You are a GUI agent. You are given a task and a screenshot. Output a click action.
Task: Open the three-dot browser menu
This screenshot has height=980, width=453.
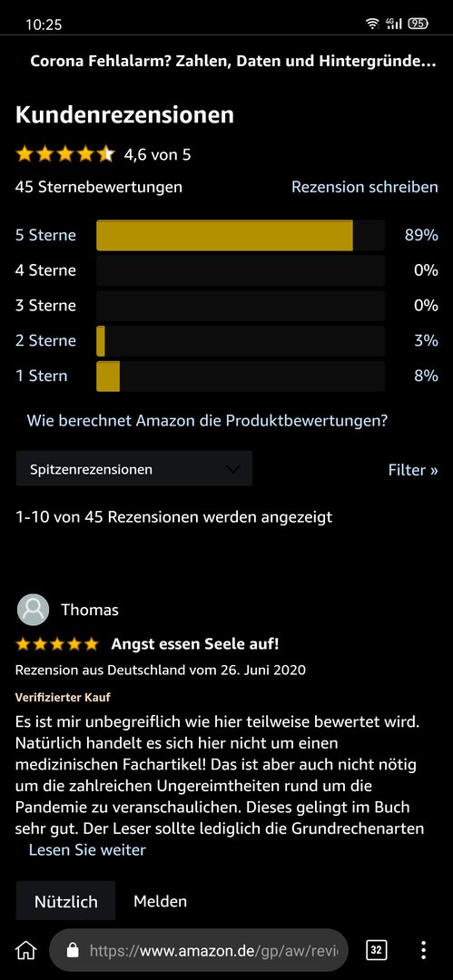click(x=424, y=951)
